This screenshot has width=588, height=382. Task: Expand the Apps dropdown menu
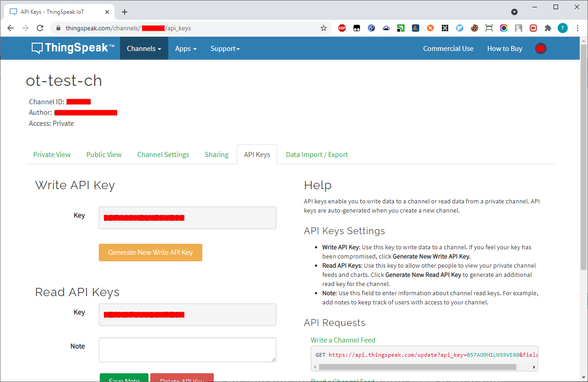186,49
